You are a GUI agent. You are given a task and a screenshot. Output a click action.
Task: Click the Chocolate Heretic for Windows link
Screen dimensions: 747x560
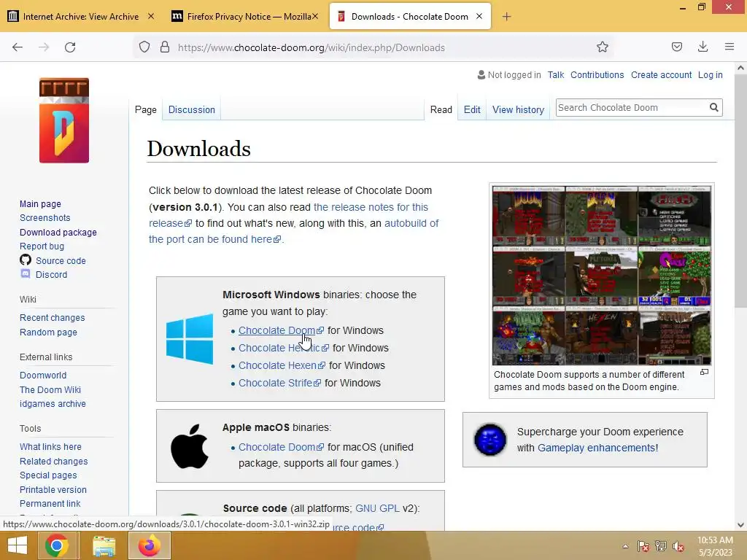pos(284,348)
